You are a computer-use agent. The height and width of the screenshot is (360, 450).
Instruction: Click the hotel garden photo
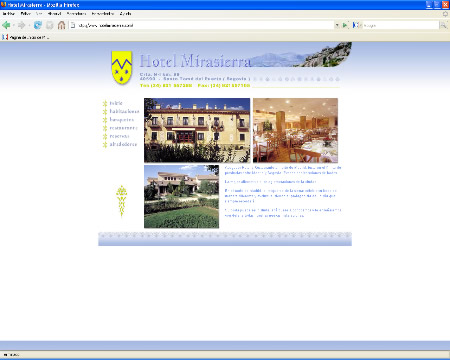tap(181, 197)
